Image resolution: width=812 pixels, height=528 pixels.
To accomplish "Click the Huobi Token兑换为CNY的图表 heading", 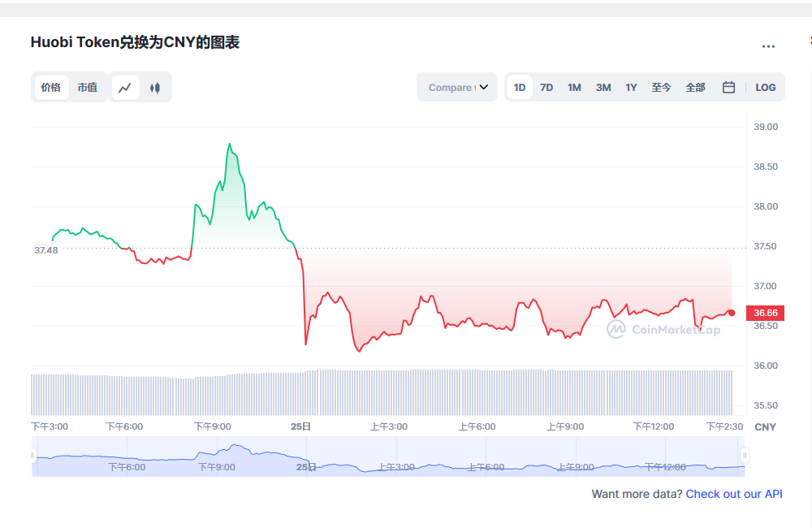I will click(x=135, y=42).
